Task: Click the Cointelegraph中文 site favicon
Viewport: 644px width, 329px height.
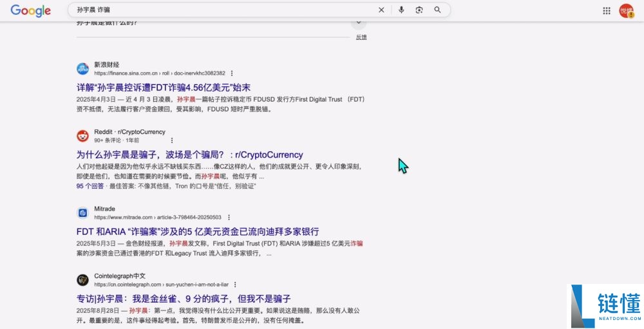Action: pos(82,280)
